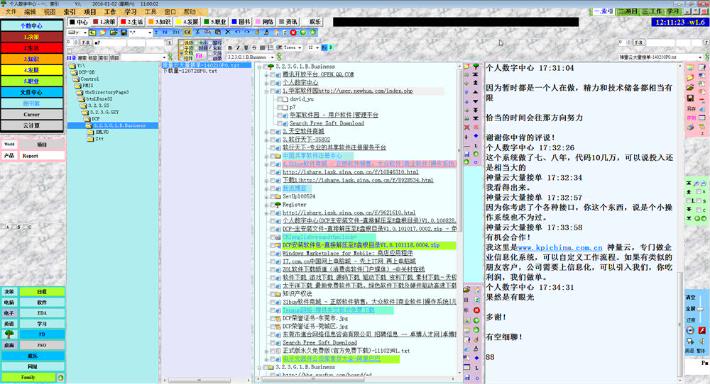Click the Career sidebar button
The image size is (710, 384).
pyautogui.click(x=31, y=114)
